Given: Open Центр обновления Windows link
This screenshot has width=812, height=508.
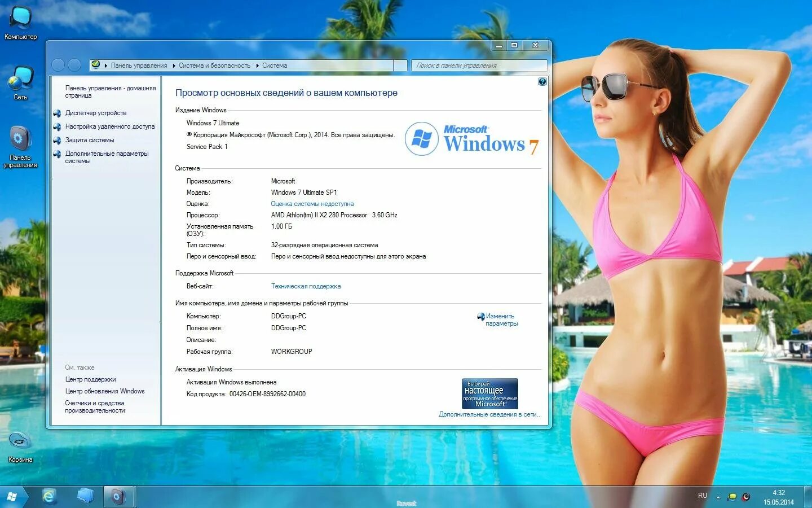Looking at the screenshot, I should tap(104, 391).
